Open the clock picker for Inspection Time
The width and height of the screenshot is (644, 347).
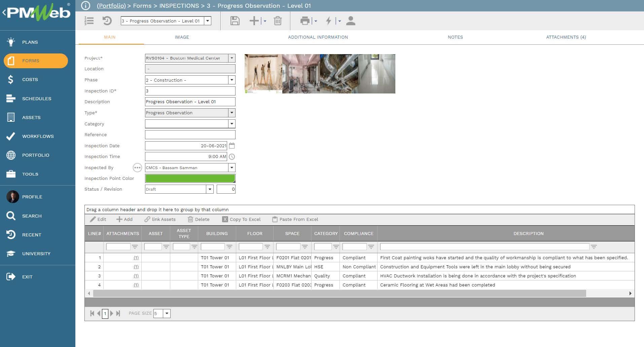pyautogui.click(x=232, y=157)
